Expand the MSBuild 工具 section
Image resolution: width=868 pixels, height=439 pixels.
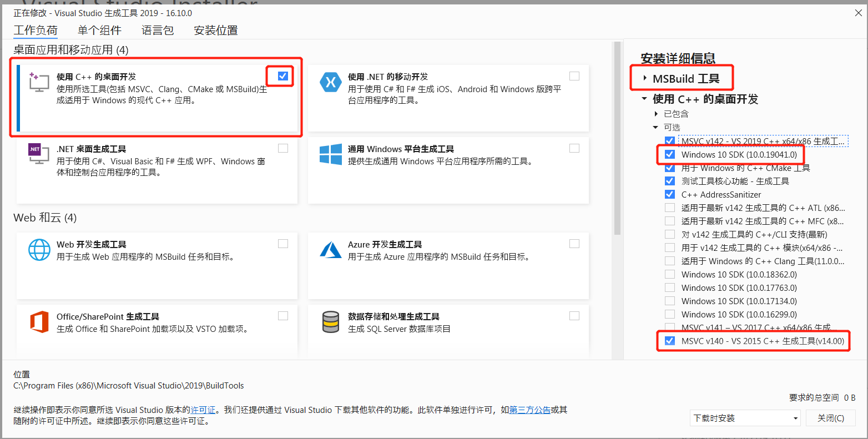tap(645, 78)
